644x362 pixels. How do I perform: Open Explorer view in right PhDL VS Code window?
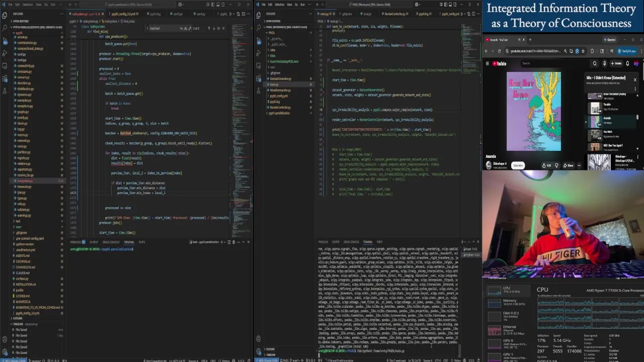pos(259,15)
